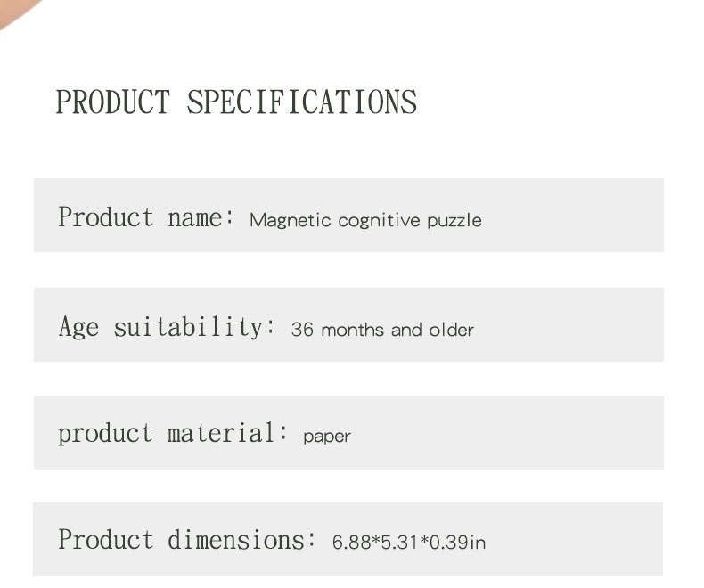704x588 pixels.
Task: Click the word 'puzzle' in the product name
Action: pos(454,220)
